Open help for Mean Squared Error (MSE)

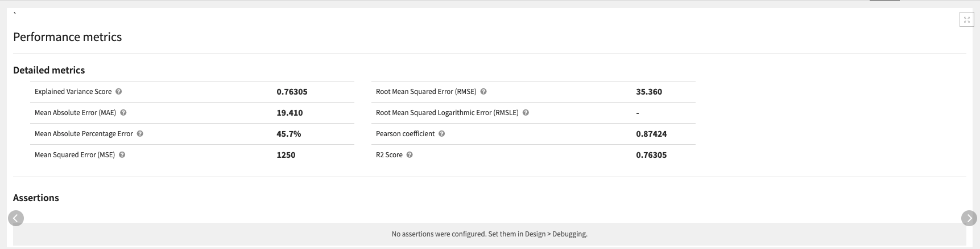[x=122, y=155]
